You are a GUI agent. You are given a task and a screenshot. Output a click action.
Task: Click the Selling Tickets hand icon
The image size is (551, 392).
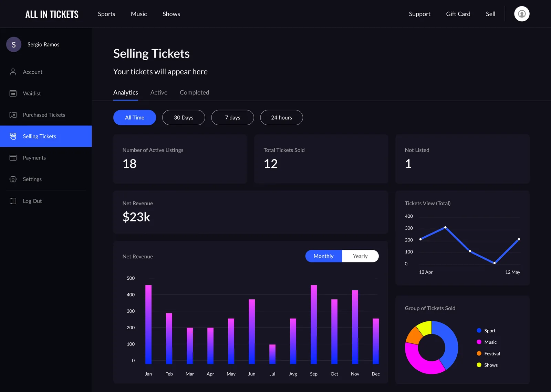13,136
